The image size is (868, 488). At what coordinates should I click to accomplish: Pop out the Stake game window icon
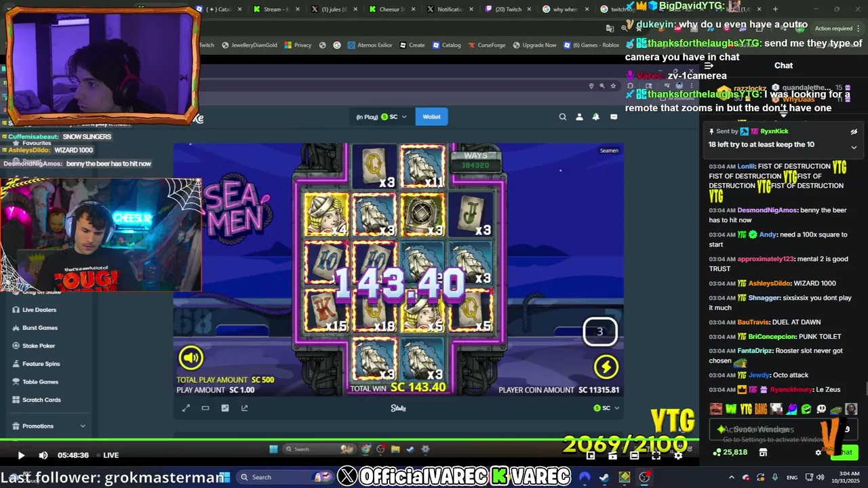click(x=245, y=408)
